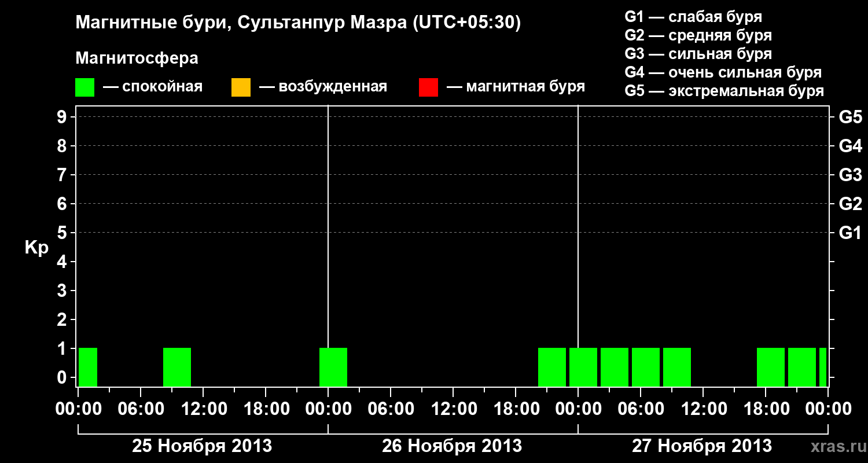Click the orange excited-magnetosphere legend swatch

241,87
